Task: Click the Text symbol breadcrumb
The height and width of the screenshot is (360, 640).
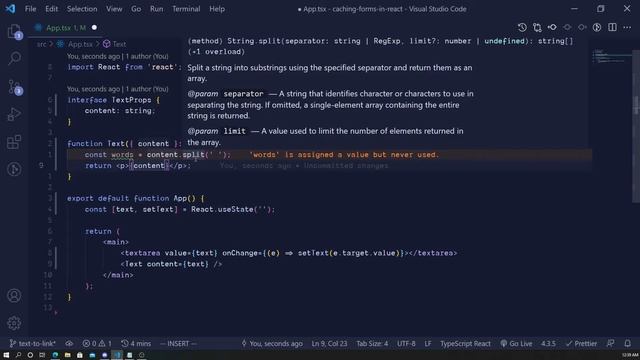Action: (x=119, y=44)
